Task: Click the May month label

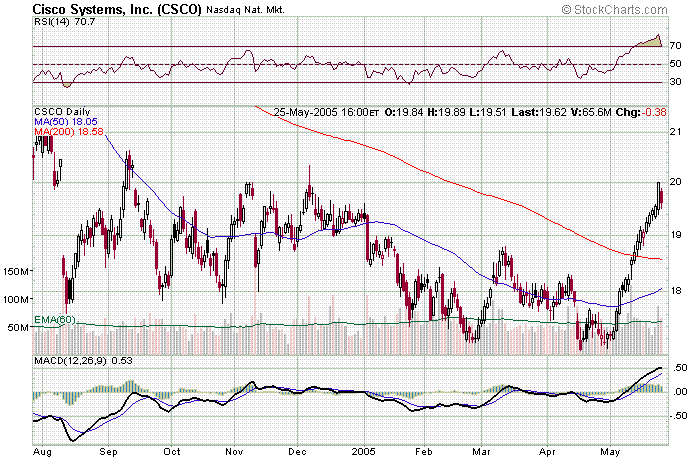Action: [x=610, y=452]
